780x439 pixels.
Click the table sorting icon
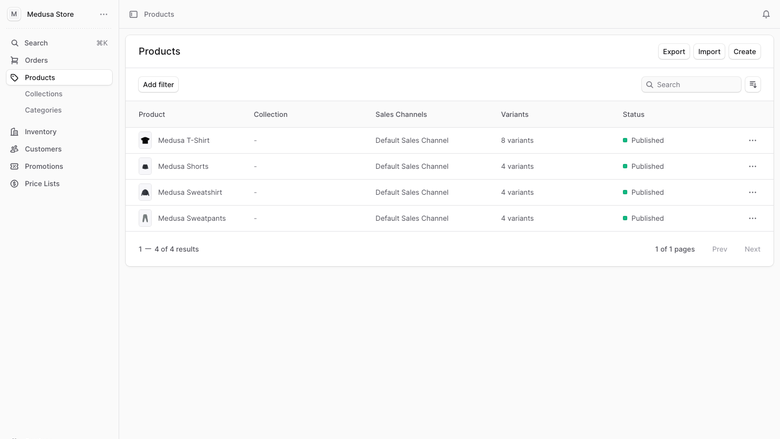point(753,85)
